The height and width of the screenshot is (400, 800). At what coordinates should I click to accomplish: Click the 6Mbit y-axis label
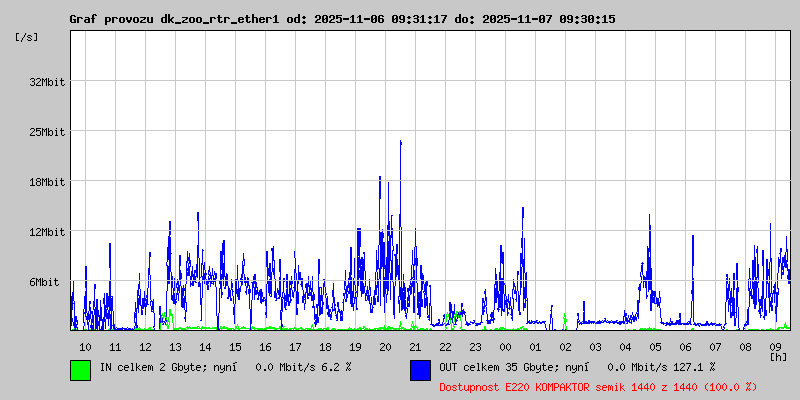click(44, 282)
